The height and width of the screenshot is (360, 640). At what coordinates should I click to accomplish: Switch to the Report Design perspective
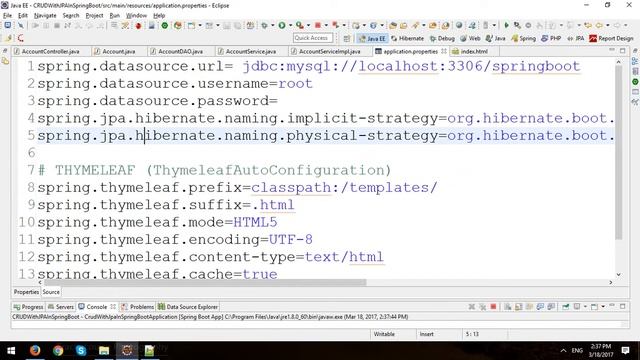pos(611,38)
